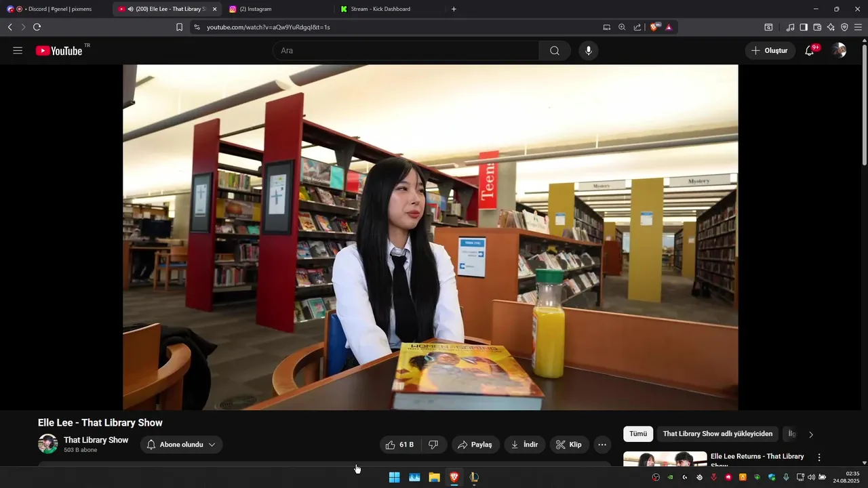Open Brave Shields lion icon
The height and width of the screenshot is (488, 868).
point(654,27)
